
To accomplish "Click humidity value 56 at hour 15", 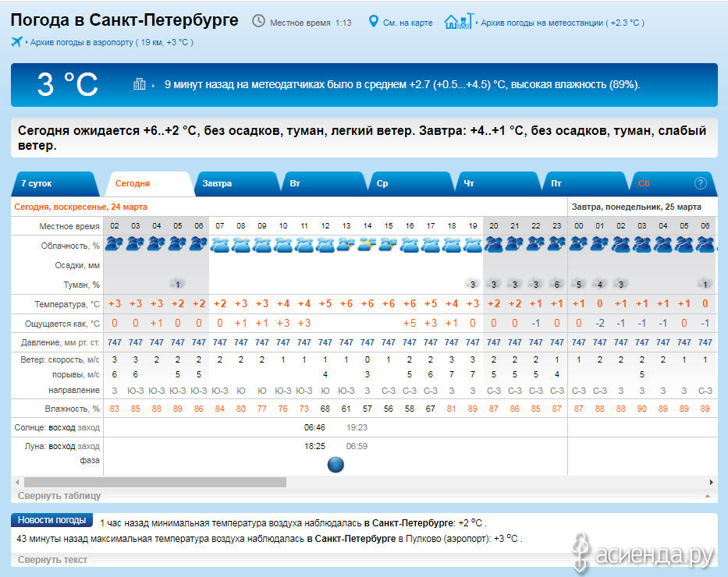I will coord(388,409).
